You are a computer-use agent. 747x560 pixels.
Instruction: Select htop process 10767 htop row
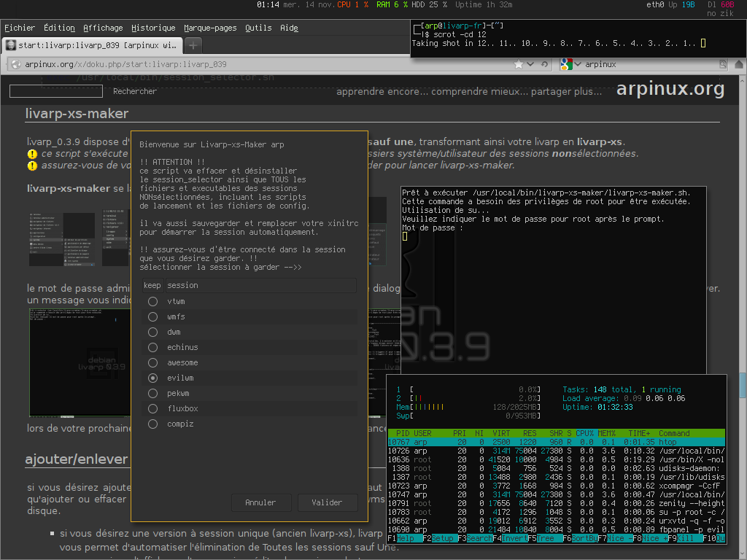[x=557, y=443]
